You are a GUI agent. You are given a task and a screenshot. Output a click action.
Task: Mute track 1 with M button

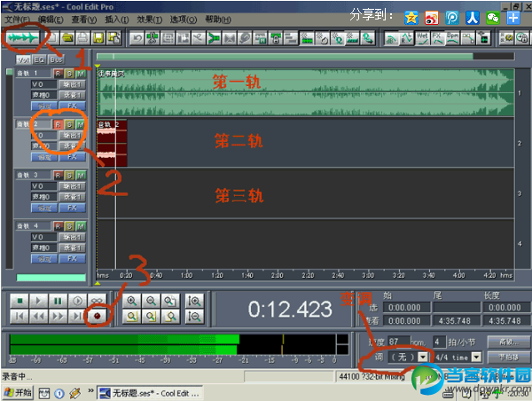pos(81,74)
